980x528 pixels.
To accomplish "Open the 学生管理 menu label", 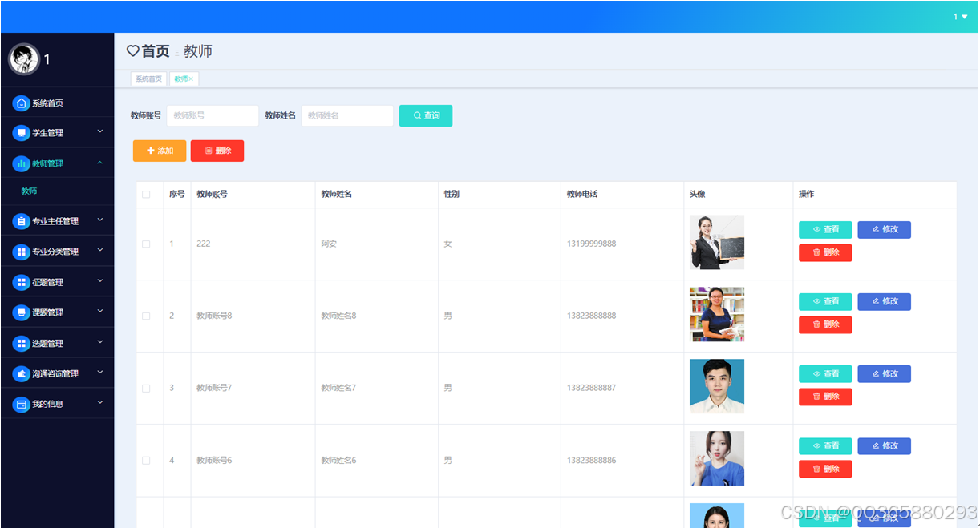I will tap(48, 133).
